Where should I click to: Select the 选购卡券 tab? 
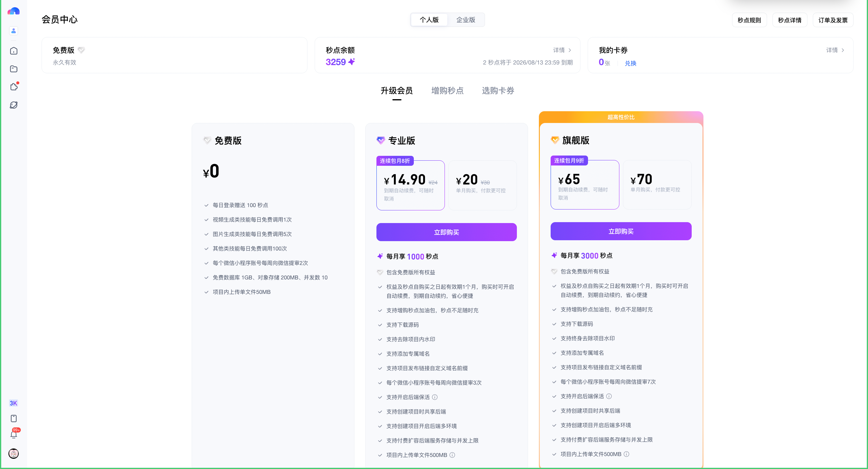click(x=498, y=91)
